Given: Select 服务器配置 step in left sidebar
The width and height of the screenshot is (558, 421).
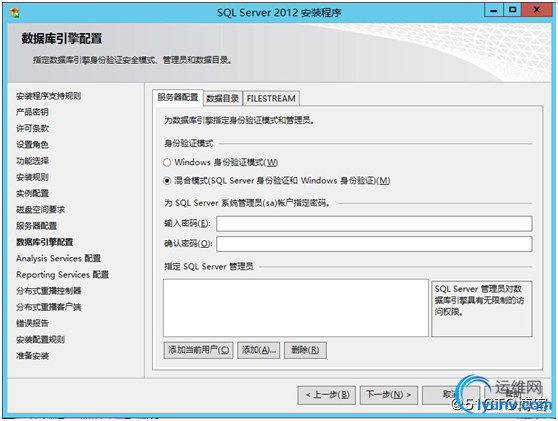Looking at the screenshot, I should point(36,226).
